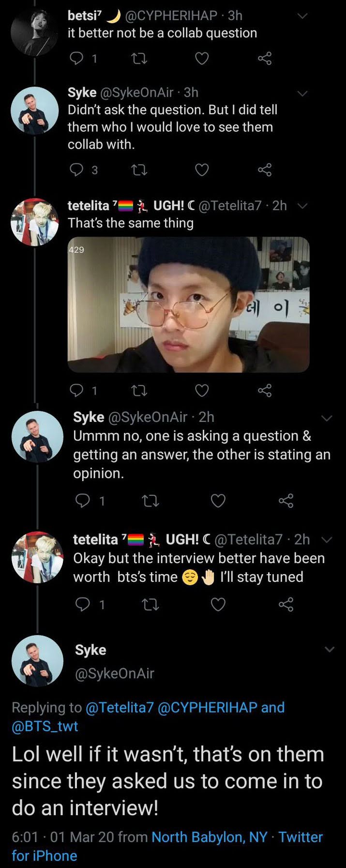Open @Tetelita7 mention in Replying to
346x868 pixels.
(119, 707)
